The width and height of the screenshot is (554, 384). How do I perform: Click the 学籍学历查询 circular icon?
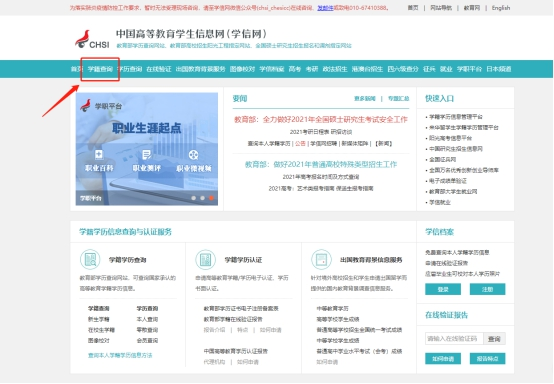pos(90,260)
